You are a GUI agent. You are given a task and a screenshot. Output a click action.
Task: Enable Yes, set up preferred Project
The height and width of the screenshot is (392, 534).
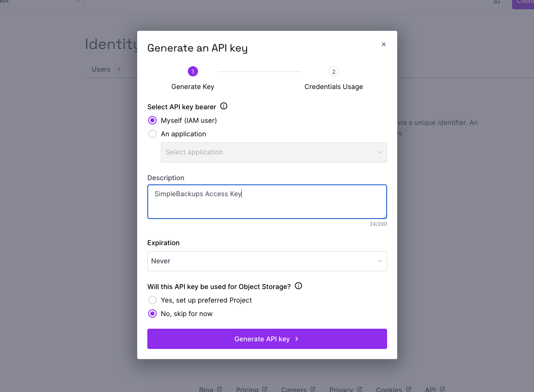coord(152,300)
